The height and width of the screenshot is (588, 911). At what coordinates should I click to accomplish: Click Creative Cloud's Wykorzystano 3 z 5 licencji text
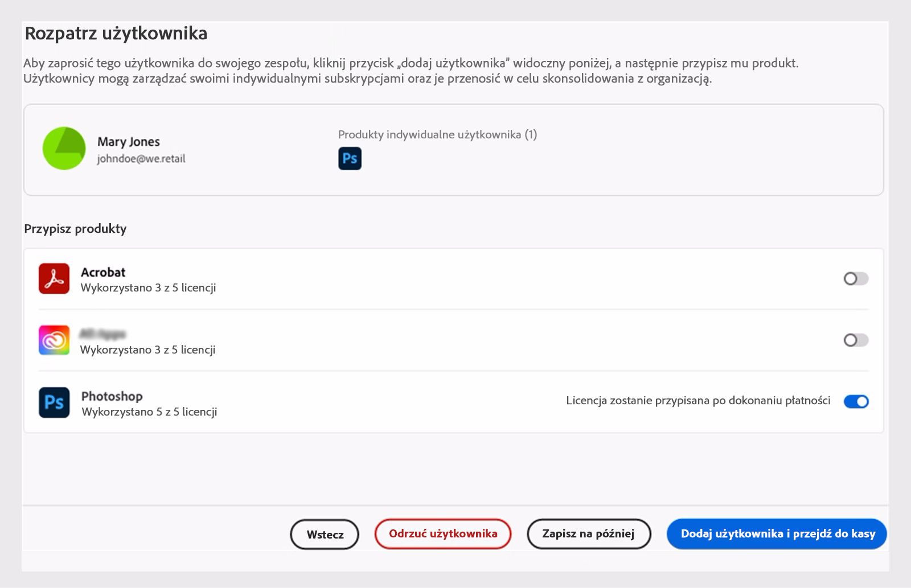point(147,350)
